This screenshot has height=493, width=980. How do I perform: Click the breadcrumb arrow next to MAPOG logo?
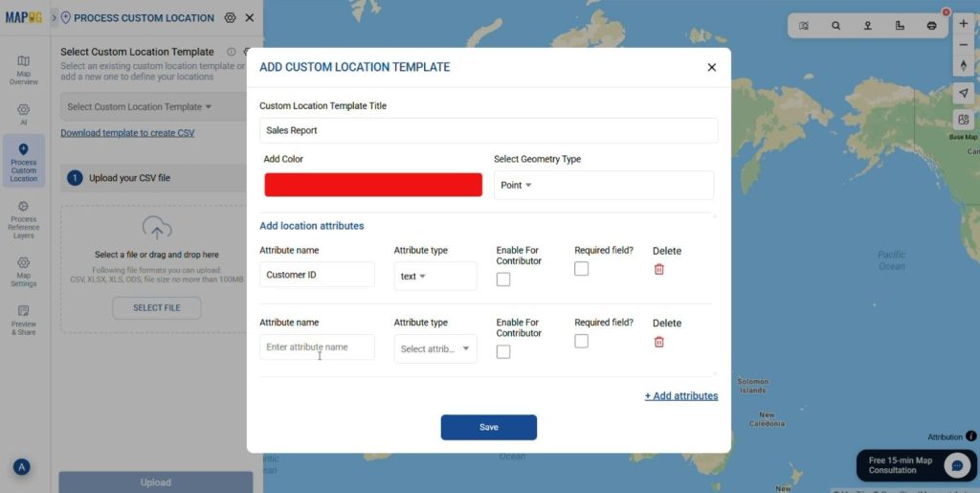click(54, 17)
